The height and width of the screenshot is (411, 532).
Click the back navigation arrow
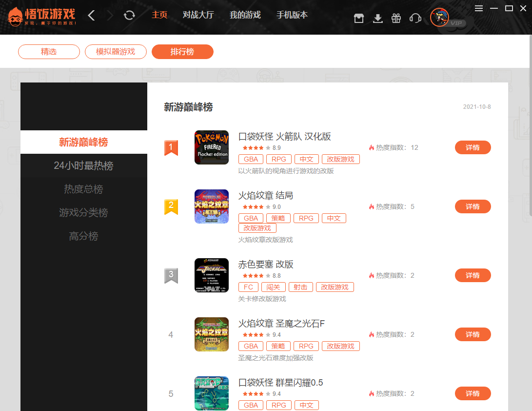coord(91,15)
